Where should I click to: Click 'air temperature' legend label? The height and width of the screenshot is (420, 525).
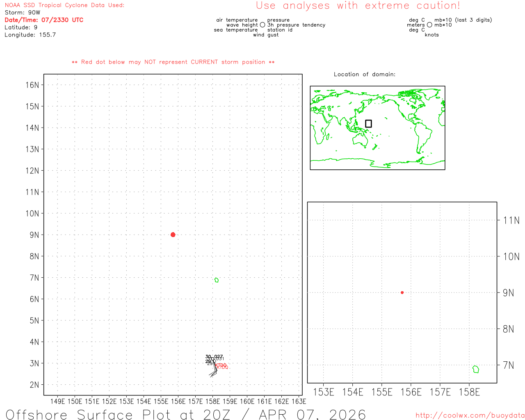pyautogui.click(x=237, y=20)
